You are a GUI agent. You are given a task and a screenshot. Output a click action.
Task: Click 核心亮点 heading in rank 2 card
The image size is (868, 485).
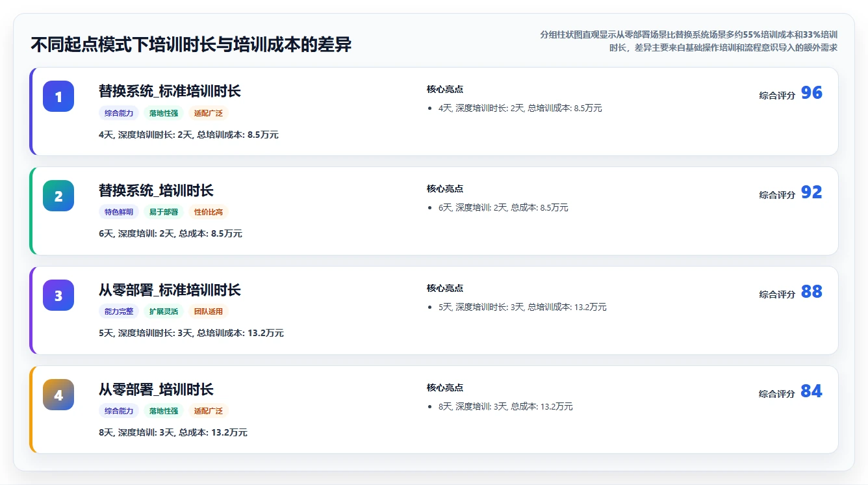tap(445, 189)
